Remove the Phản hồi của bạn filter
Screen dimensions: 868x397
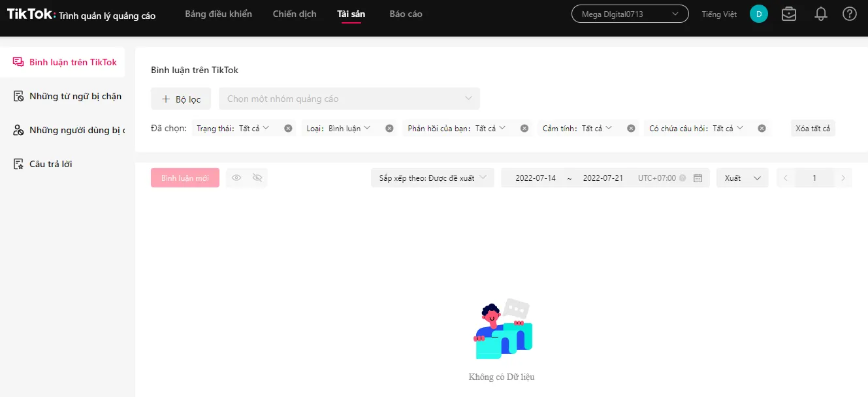524,129
